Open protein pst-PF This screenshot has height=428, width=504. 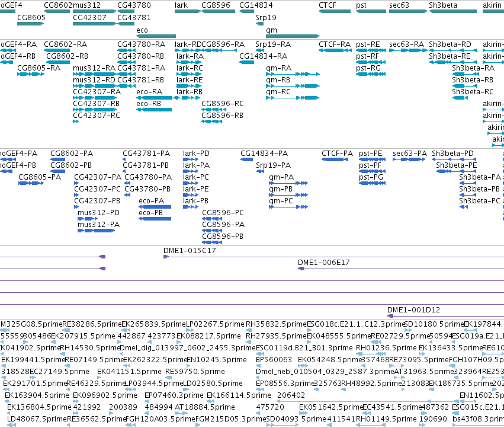click(372, 171)
